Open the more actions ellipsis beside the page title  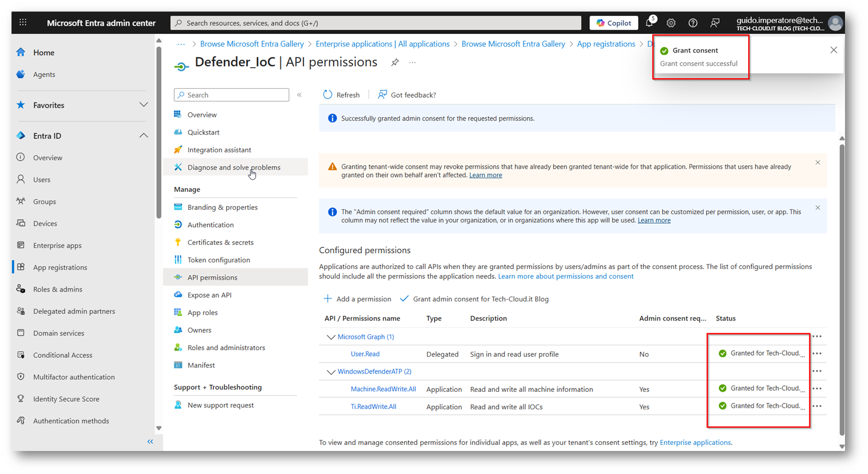click(412, 62)
